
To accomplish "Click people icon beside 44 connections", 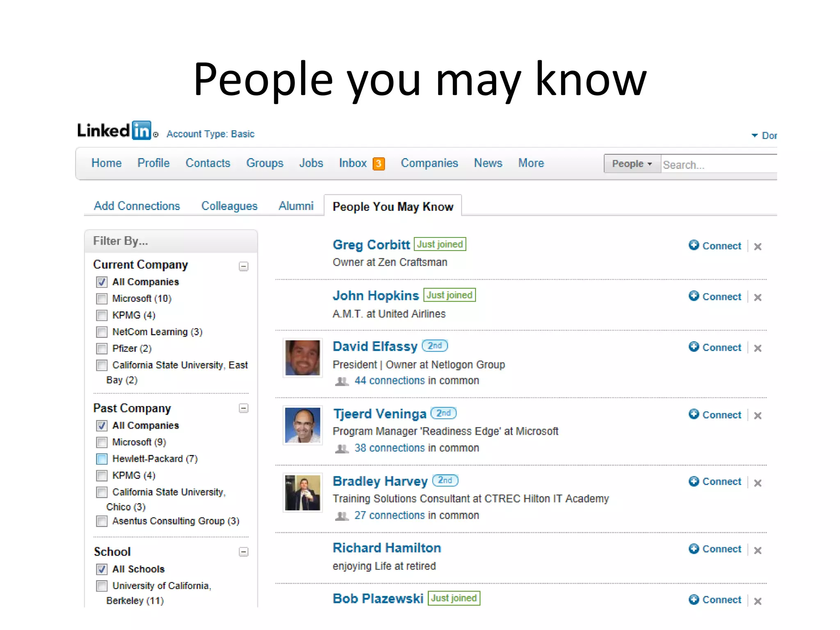I will pyautogui.click(x=342, y=381).
